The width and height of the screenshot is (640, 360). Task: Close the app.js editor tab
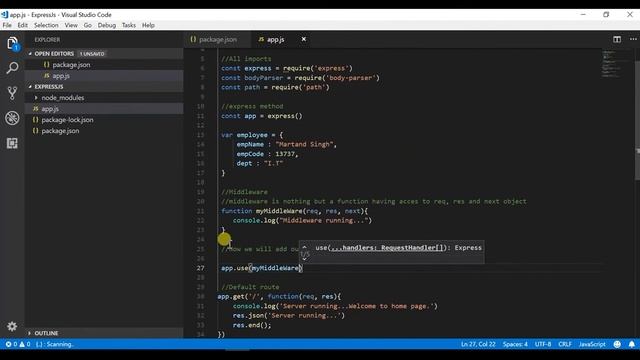[x=304, y=39]
